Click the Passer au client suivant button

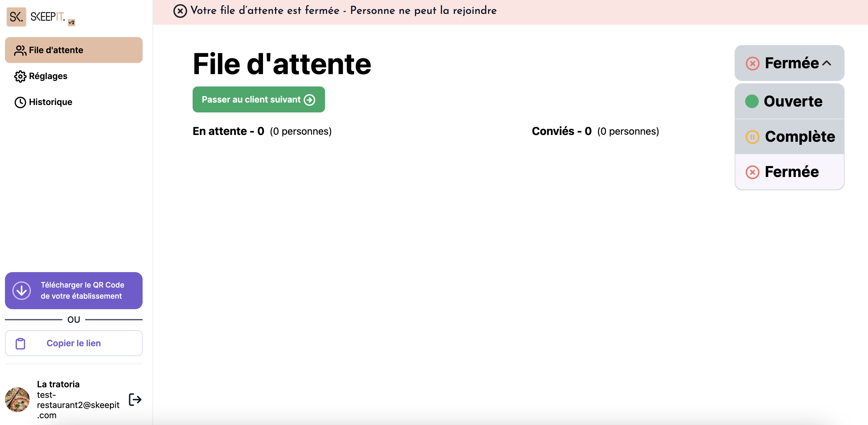coord(259,99)
